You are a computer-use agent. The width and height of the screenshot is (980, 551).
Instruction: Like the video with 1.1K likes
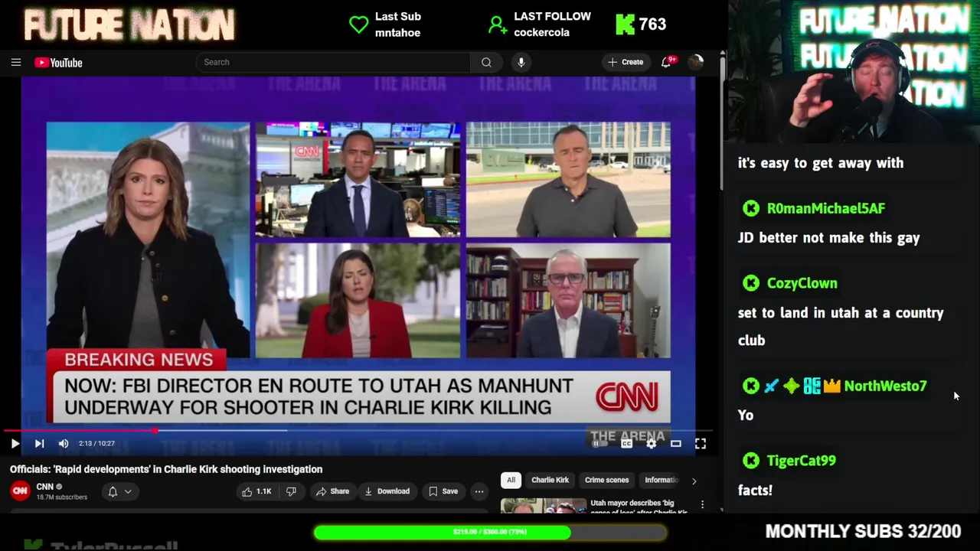(257, 491)
